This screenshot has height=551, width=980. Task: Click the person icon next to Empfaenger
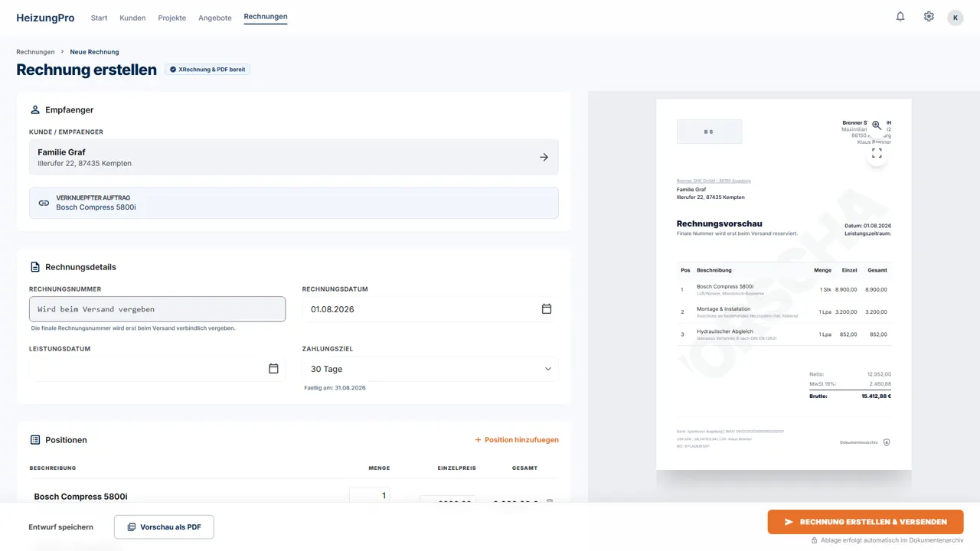35,109
